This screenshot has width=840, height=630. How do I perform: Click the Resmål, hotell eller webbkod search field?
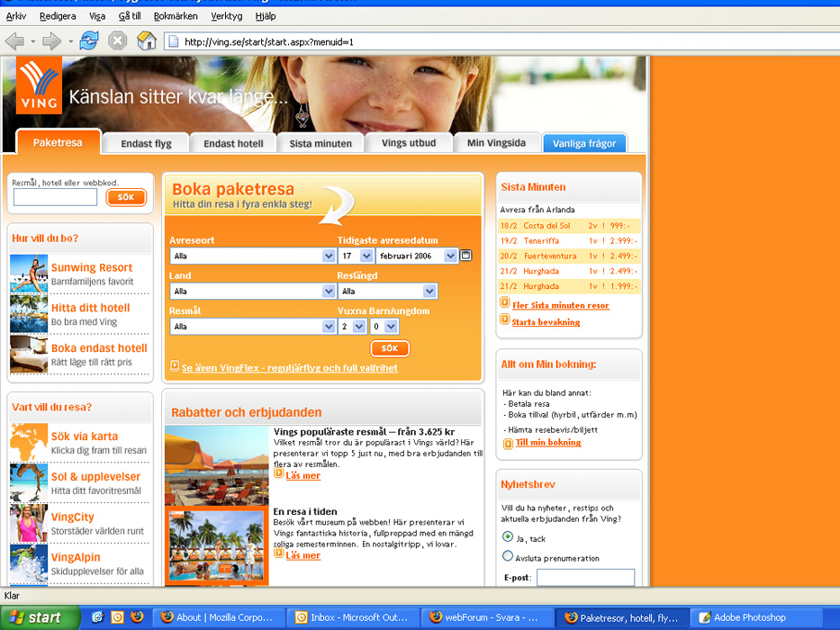[x=55, y=197]
